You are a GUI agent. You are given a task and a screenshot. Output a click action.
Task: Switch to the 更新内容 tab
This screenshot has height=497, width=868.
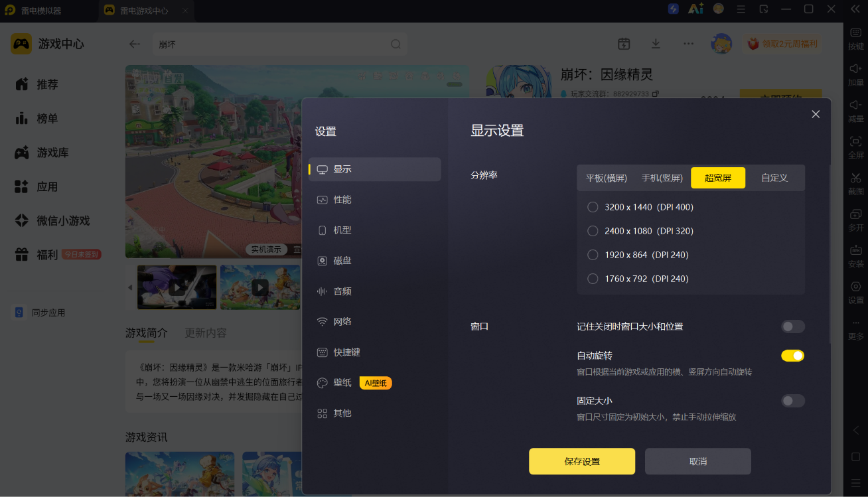click(206, 332)
